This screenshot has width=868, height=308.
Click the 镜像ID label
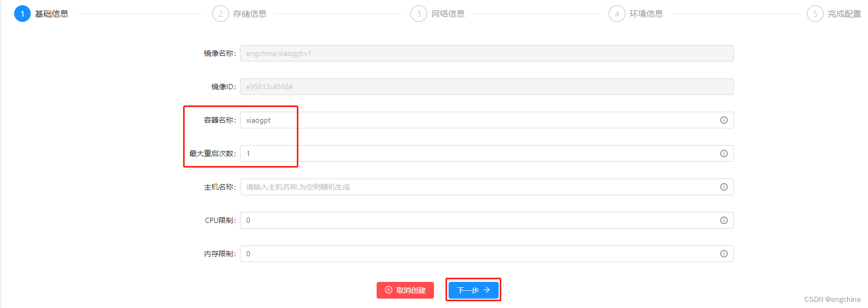223,87
